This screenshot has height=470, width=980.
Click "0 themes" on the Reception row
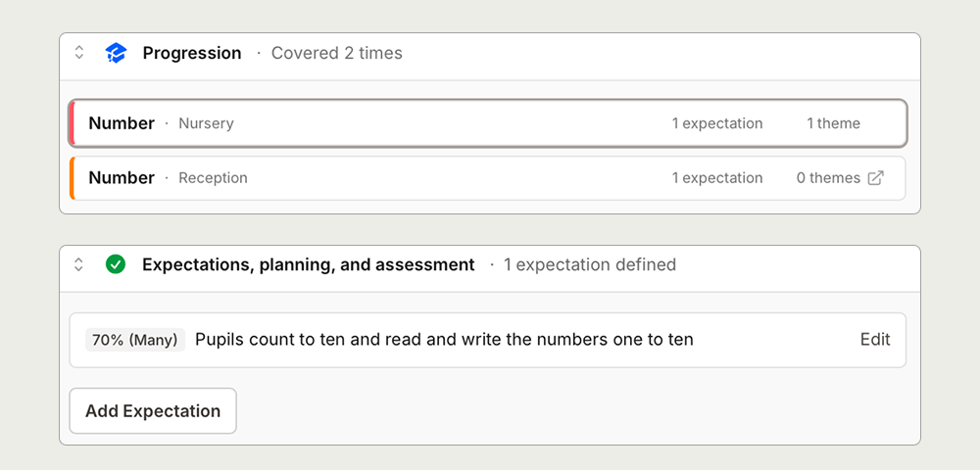click(828, 178)
